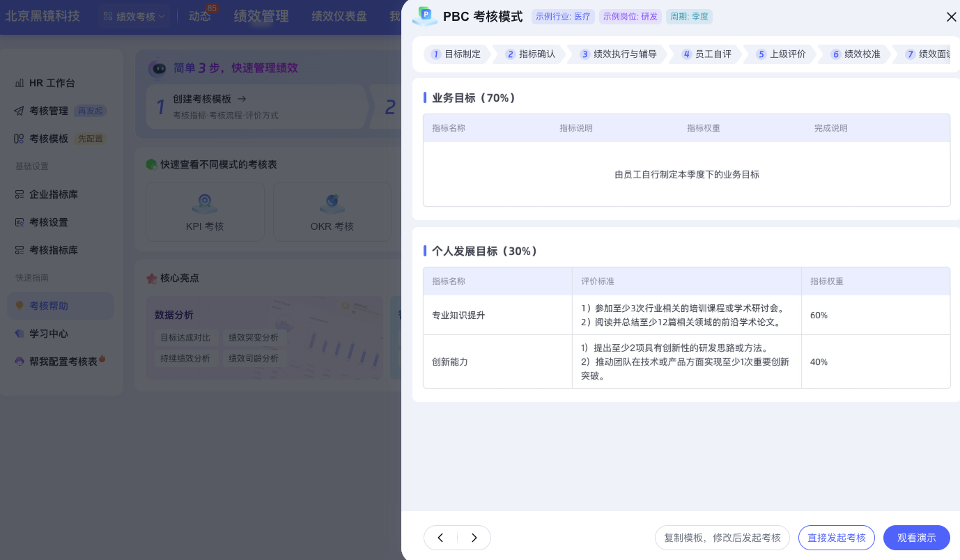
Task: Select the 考核设置 icon
Action: [20, 222]
